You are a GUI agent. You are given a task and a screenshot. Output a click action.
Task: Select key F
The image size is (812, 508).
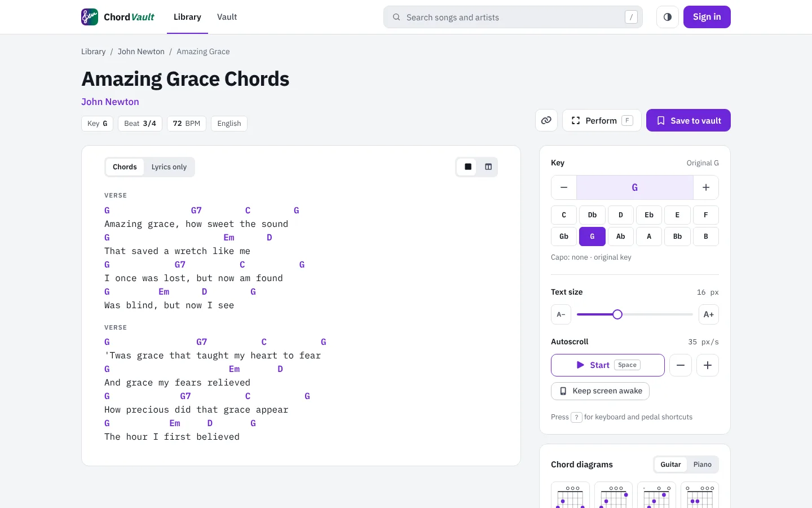[x=706, y=215]
